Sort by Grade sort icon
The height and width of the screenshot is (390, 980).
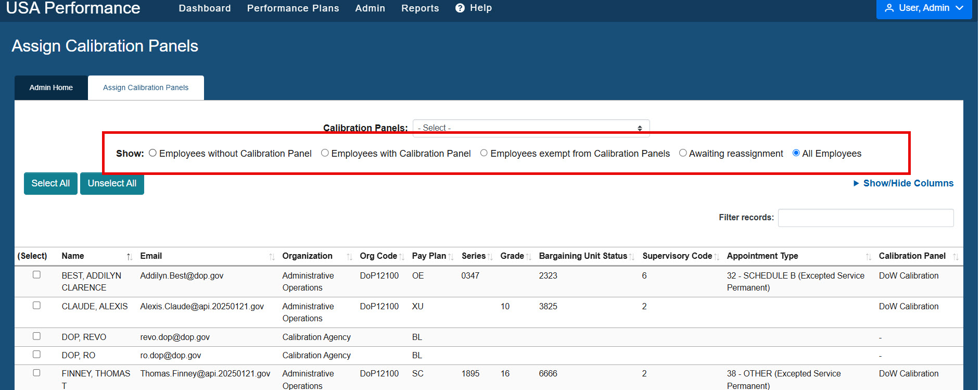point(528,257)
